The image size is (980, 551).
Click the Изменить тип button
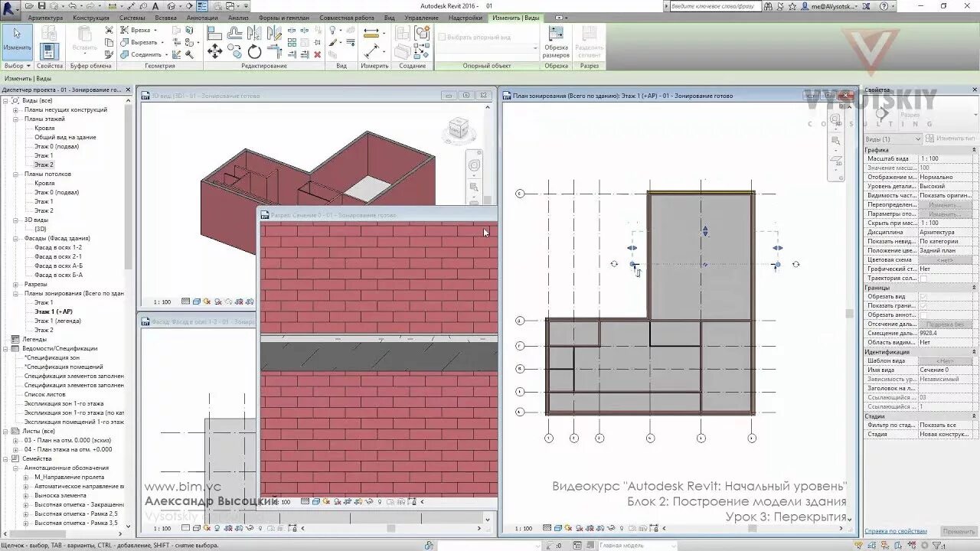[x=949, y=139]
